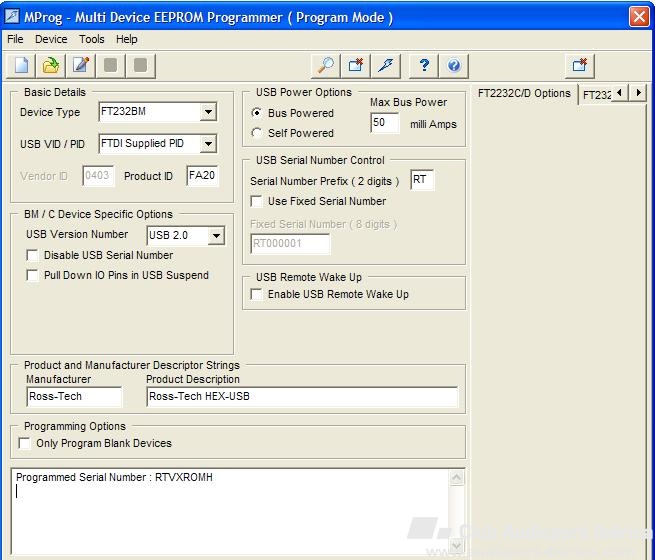Click the disabled Fixed Serial Number field

click(290, 243)
